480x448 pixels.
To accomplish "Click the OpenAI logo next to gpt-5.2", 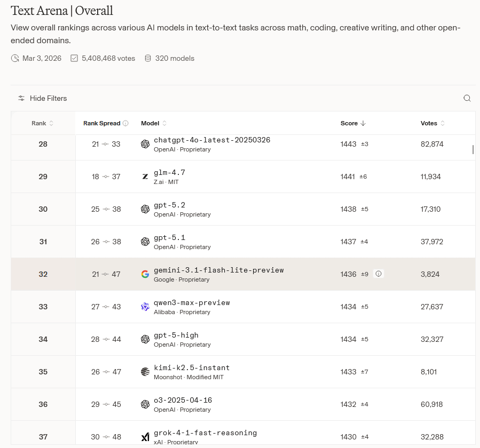I will click(x=145, y=209).
